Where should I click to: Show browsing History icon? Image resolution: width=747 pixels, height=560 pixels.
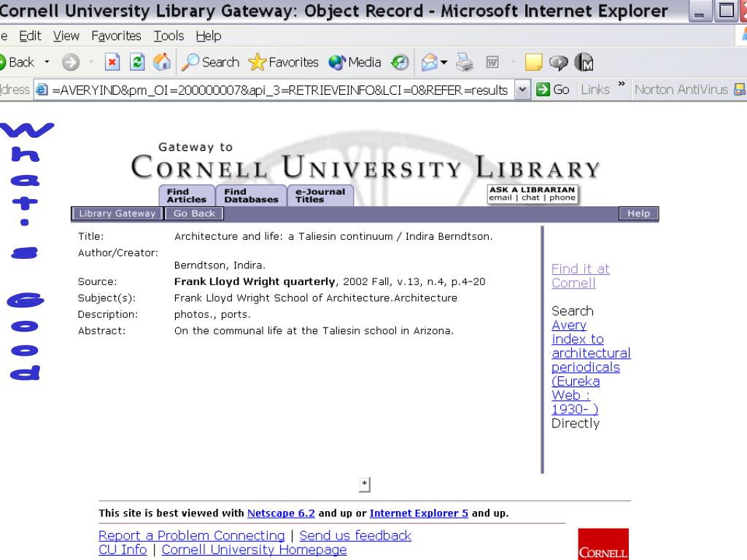click(400, 63)
